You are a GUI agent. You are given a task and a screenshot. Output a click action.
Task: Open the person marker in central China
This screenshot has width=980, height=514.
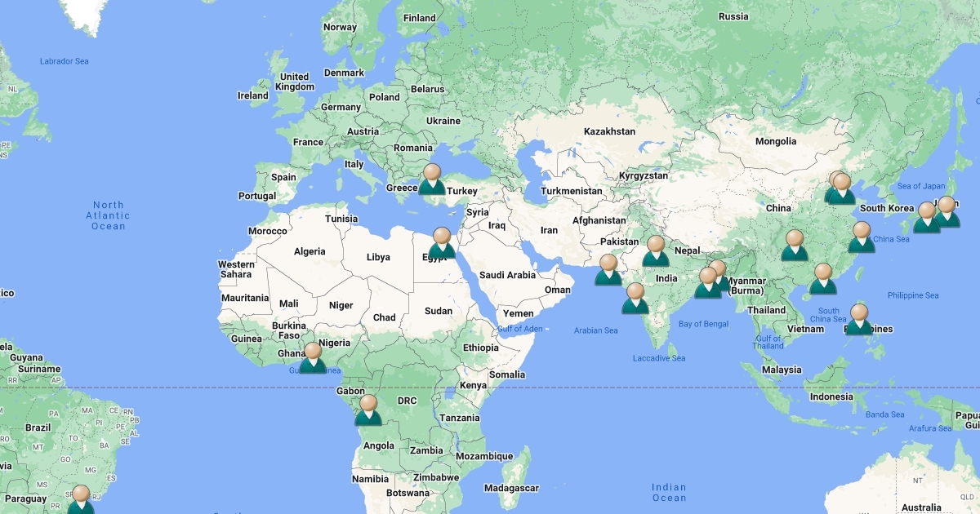795,246
